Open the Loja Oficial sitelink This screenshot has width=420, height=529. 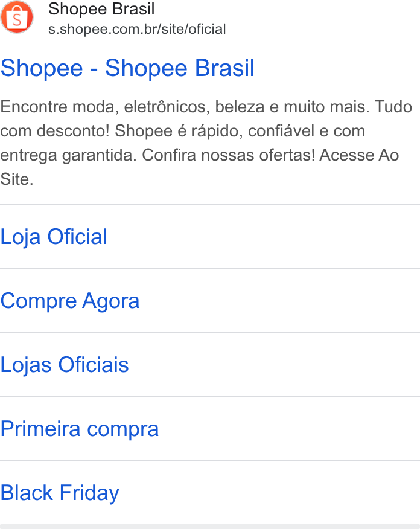[x=54, y=237]
